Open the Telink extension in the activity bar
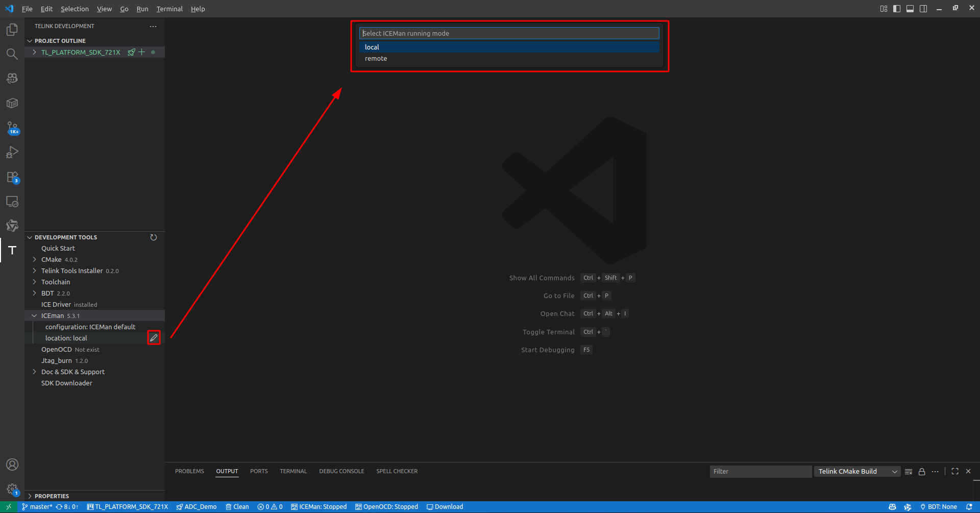The width and height of the screenshot is (980, 513). 12,250
